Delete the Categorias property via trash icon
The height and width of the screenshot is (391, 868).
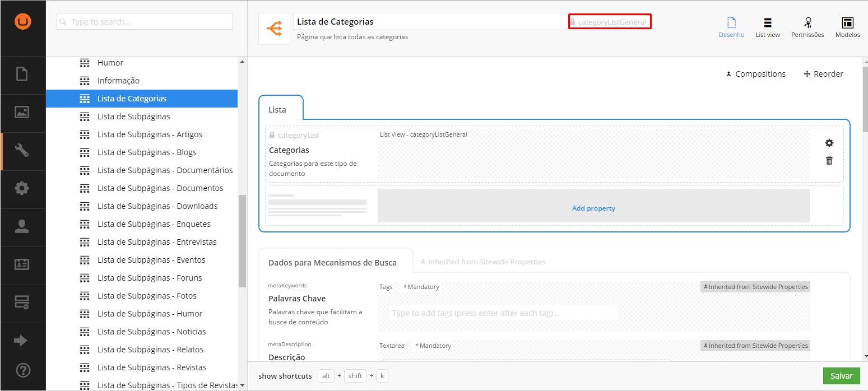pyautogui.click(x=829, y=161)
